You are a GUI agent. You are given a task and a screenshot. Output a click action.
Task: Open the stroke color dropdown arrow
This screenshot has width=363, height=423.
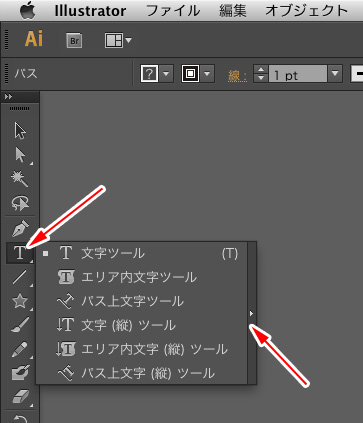(207, 73)
